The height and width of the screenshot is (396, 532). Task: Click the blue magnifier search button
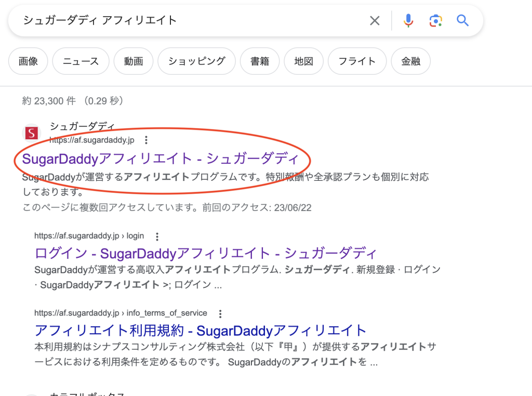(x=462, y=21)
